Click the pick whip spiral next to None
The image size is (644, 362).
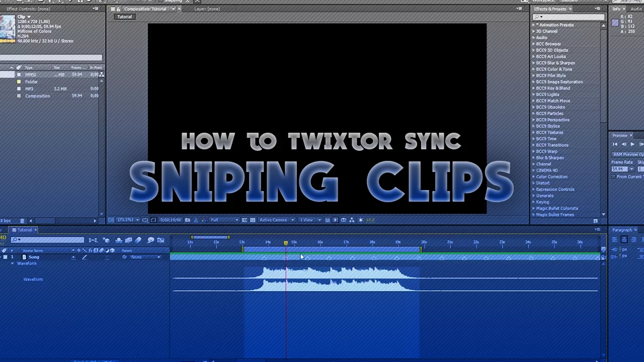point(124,257)
